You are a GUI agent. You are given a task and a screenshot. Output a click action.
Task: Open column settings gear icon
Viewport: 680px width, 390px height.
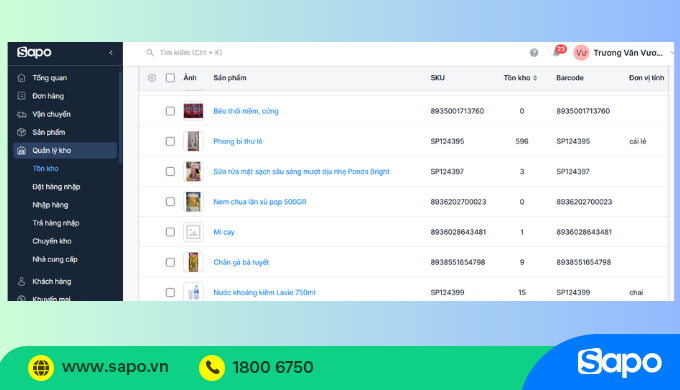click(x=152, y=78)
